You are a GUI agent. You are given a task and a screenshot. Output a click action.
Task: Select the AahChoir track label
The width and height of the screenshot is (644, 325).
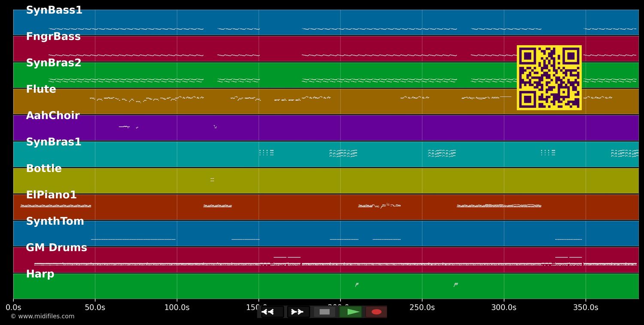tap(53, 116)
